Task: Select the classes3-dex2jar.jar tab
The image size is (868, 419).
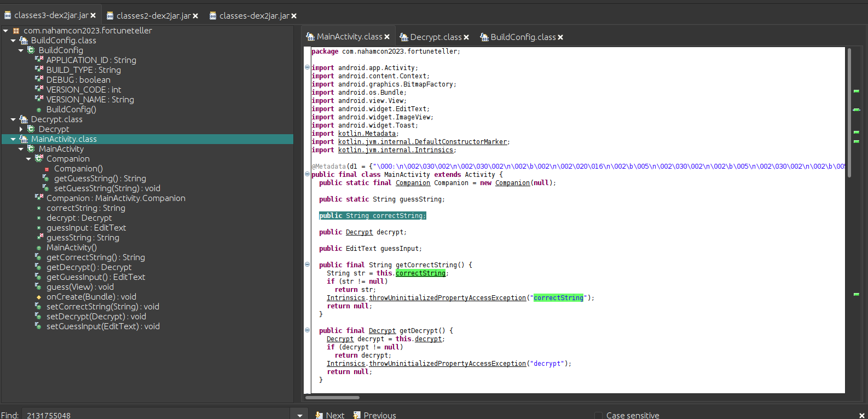Action: 51,15
